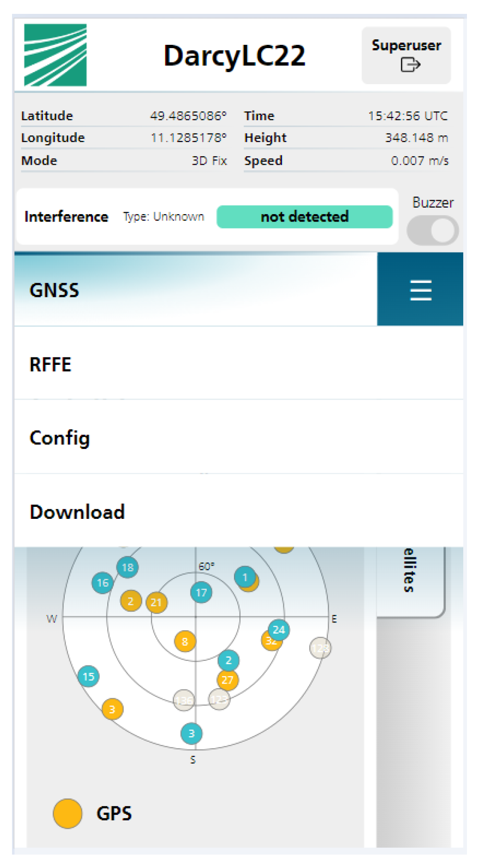Select teal satellite 24 marker
The height and width of the screenshot is (868, 491).
pos(279,629)
